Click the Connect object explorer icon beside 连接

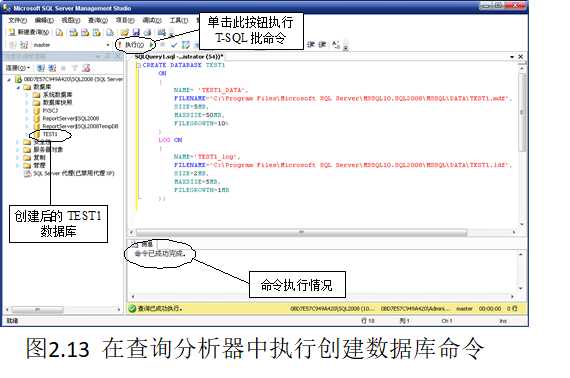click(x=41, y=68)
